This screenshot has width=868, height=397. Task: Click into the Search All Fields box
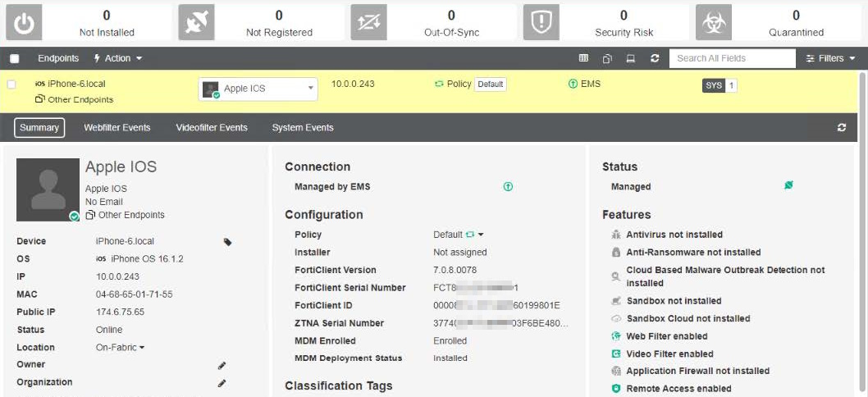click(733, 58)
